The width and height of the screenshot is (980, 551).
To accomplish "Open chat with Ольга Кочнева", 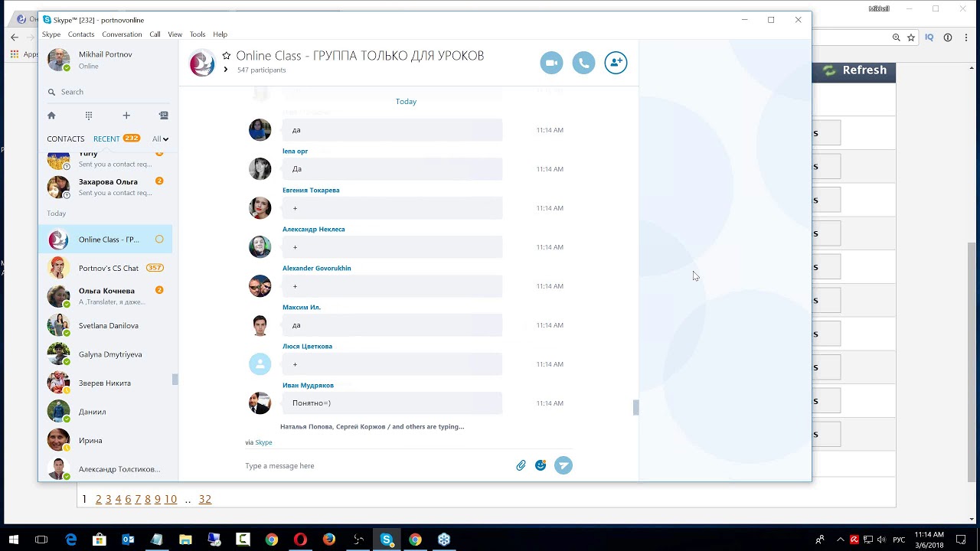I will [106, 296].
